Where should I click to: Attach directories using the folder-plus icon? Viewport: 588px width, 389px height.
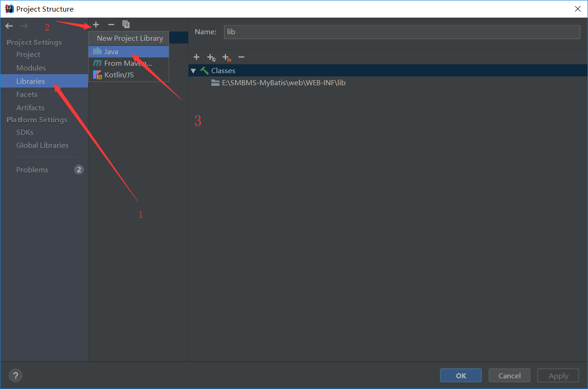(x=226, y=57)
